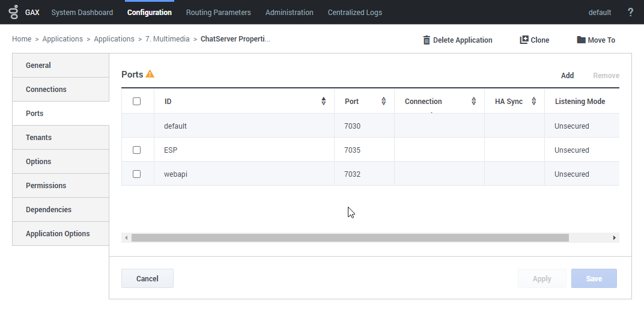
Task: Click the GAX logo icon
Action: tap(14, 12)
